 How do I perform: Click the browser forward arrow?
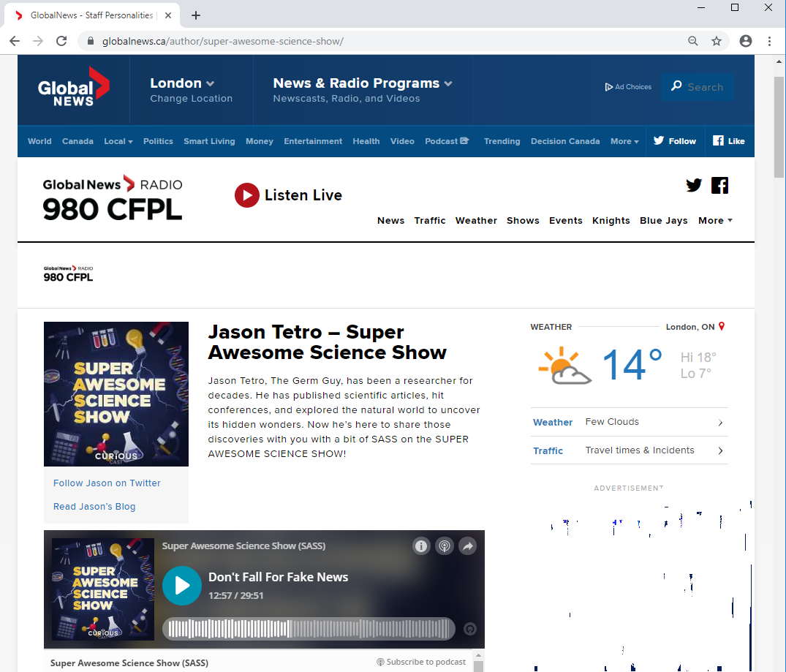[x=38, y=41]
